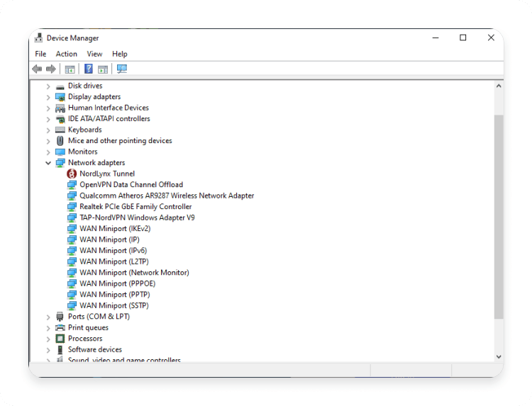Click the WAN Miniport (SSTP) adapter icon
The height and width of the screenshot is (406, 532).
click(72, 305)
